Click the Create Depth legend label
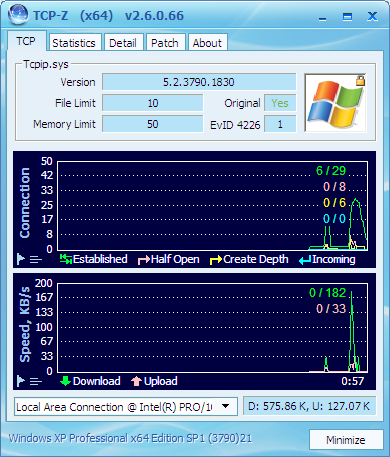The width and height of the screenshot is (390, 457). tap(256, 259)
